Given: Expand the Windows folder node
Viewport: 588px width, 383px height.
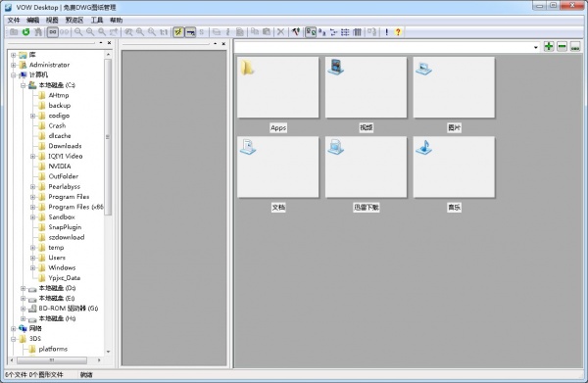Looking at the screenshot, I should [33, 267].
